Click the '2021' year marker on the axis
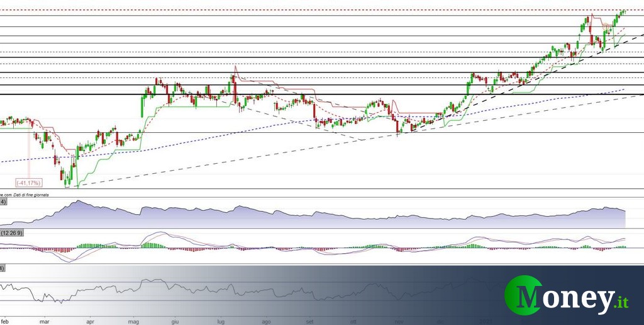644x325 pixels. pyautogui.click(x=486, y=320)
